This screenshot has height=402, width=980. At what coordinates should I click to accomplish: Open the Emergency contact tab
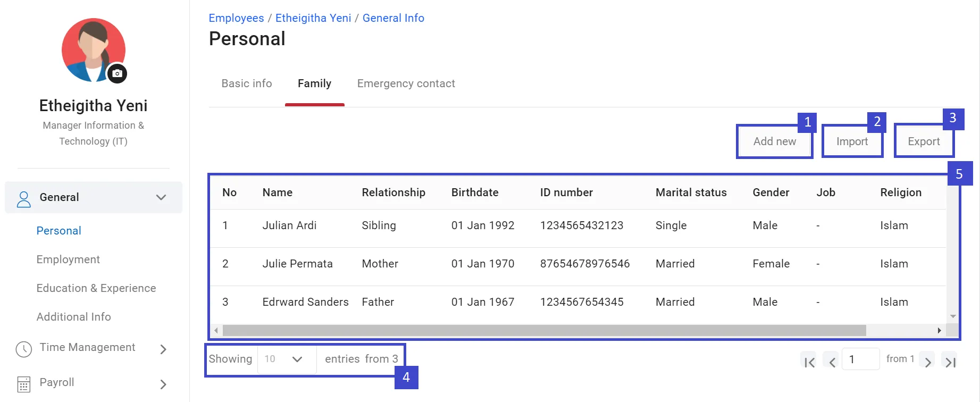pyautogui.click(x=406, y=83)
